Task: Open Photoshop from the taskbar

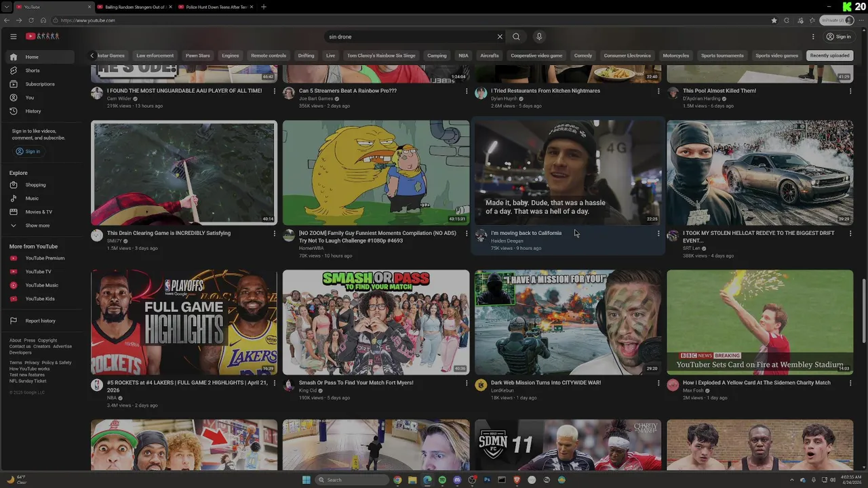Action: click(x=487, y=480)
